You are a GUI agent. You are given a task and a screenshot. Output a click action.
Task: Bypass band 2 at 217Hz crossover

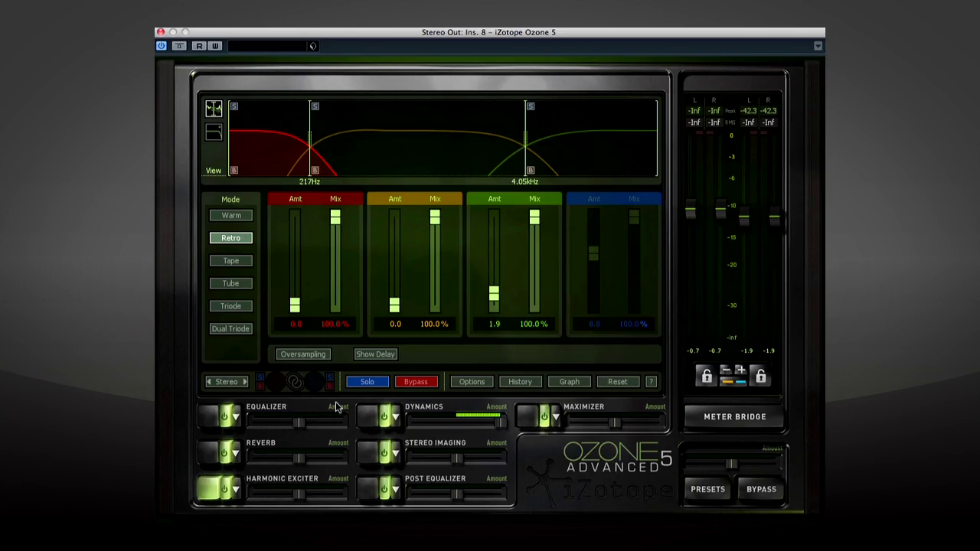click(315, 171)
